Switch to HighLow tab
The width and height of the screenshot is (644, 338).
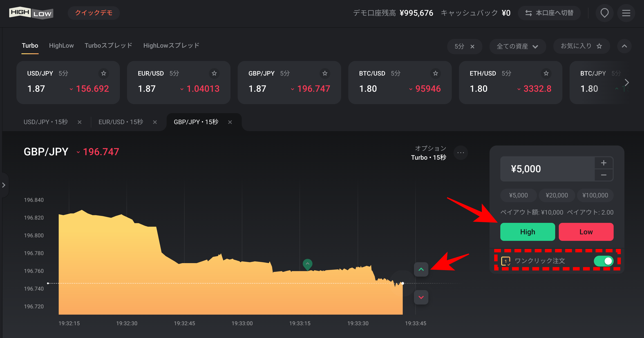point(61,45)
